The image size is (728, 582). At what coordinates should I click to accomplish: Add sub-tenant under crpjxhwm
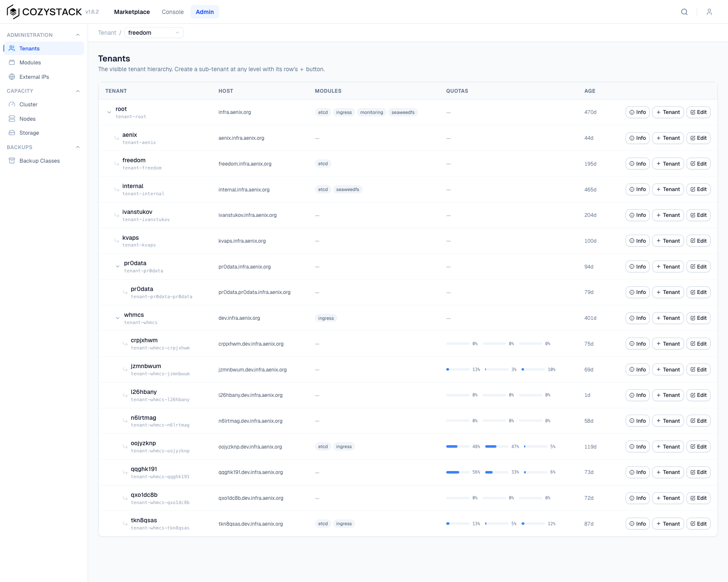[668, 344]
